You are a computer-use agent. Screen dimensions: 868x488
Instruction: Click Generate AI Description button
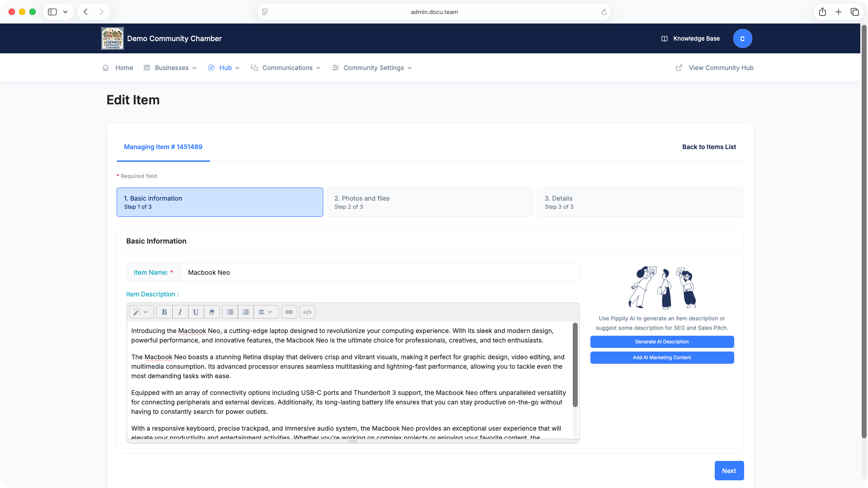[x=662, y=342]
